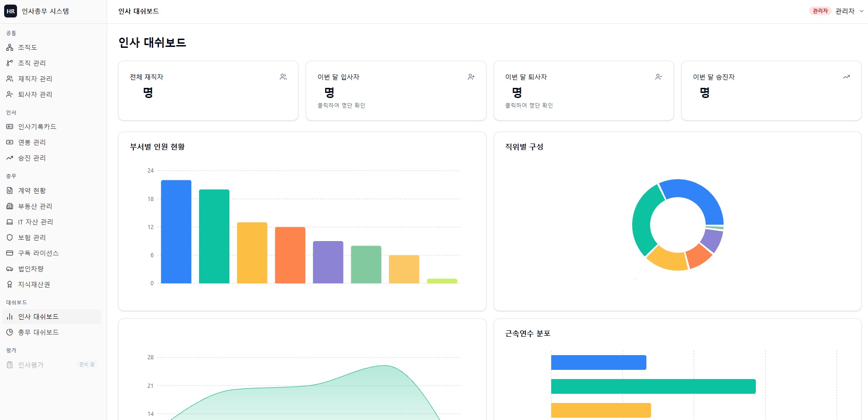Screen dimensions: 868x420
Task: Click the 법인차량 car icon
Action: point(10,269)
